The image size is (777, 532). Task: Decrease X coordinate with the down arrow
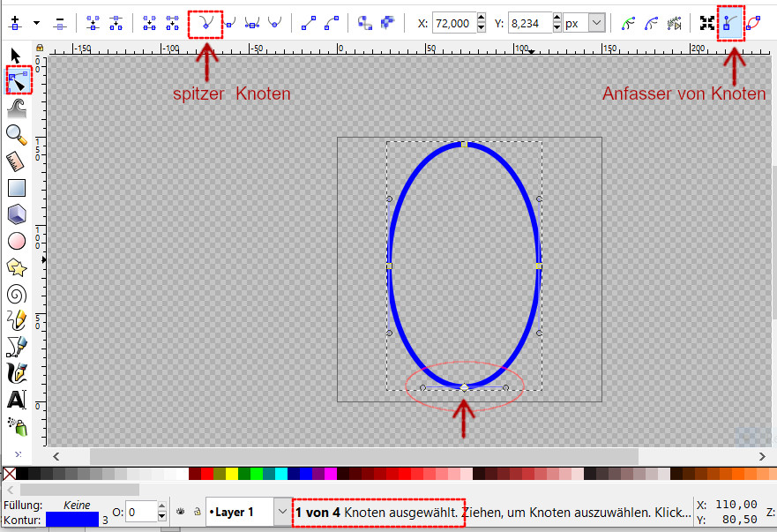pos(482,28)
